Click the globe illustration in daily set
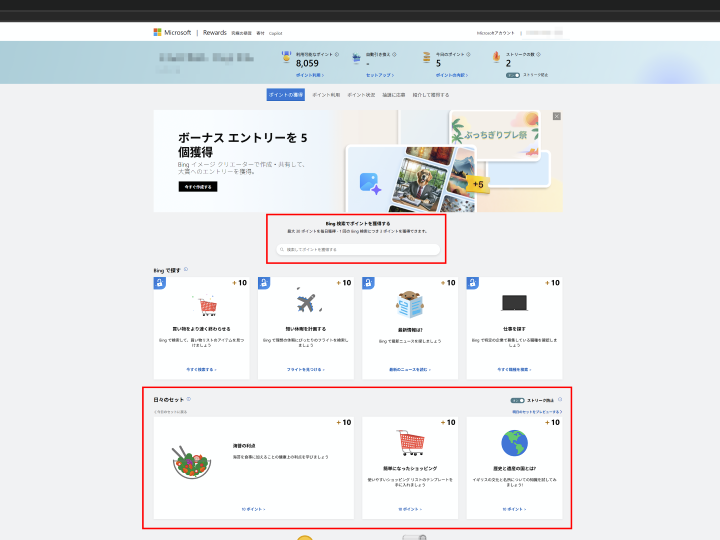Screen dimensions: 720x540 (514, 443)
